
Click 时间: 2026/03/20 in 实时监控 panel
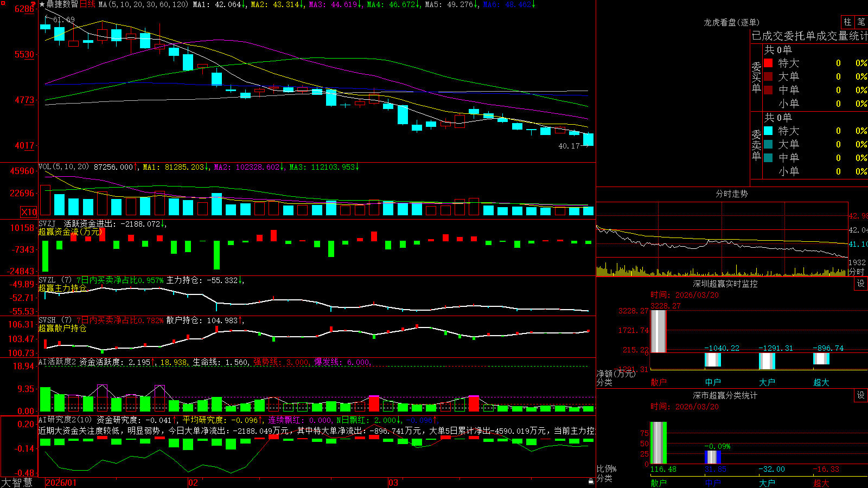685,295
